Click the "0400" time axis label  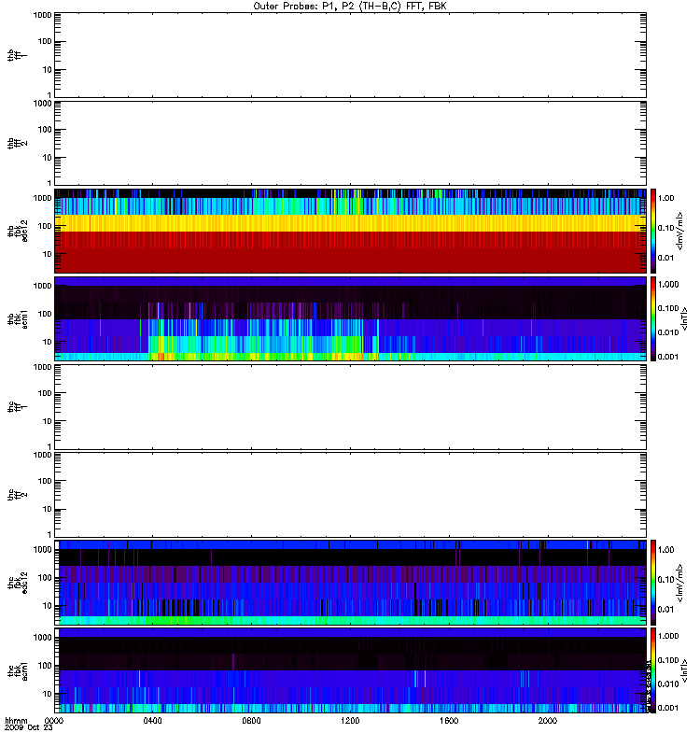coord(152,721)
